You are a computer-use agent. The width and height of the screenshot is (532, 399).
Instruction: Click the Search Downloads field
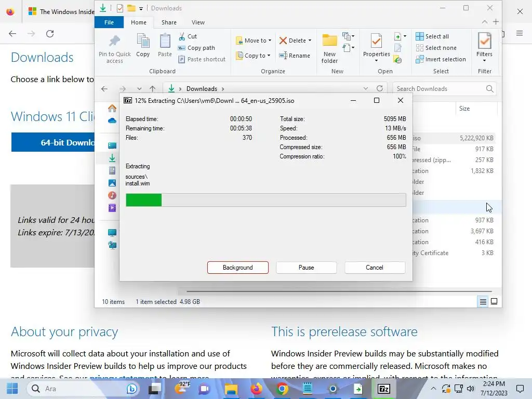[445, 88]
